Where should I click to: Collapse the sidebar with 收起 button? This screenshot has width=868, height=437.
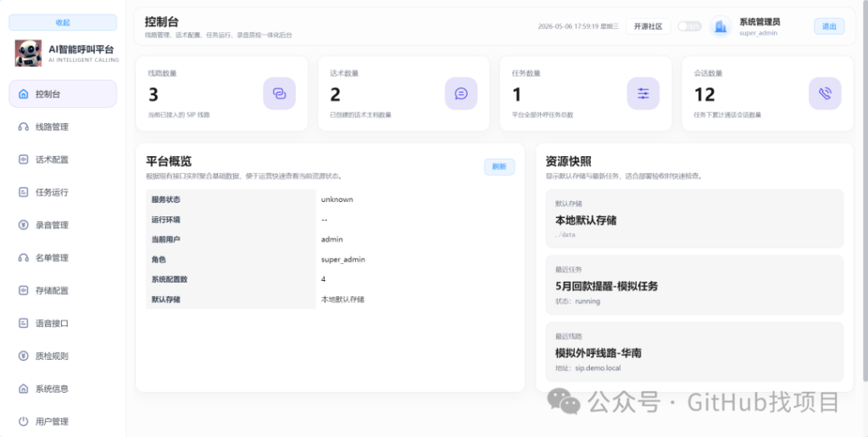coord(63,23)
